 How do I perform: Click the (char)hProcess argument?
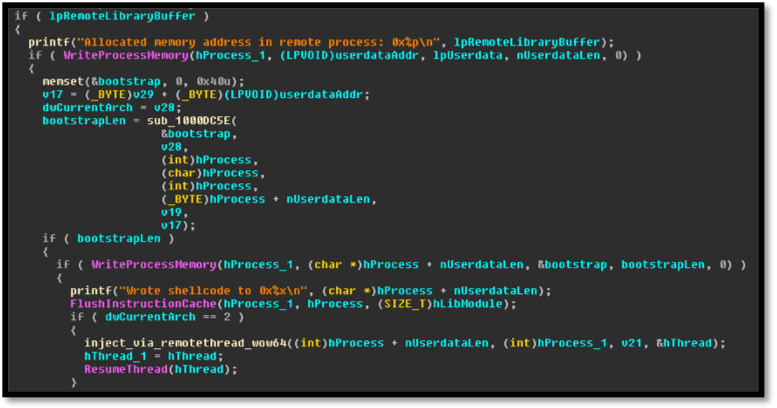tap(210, 173)
